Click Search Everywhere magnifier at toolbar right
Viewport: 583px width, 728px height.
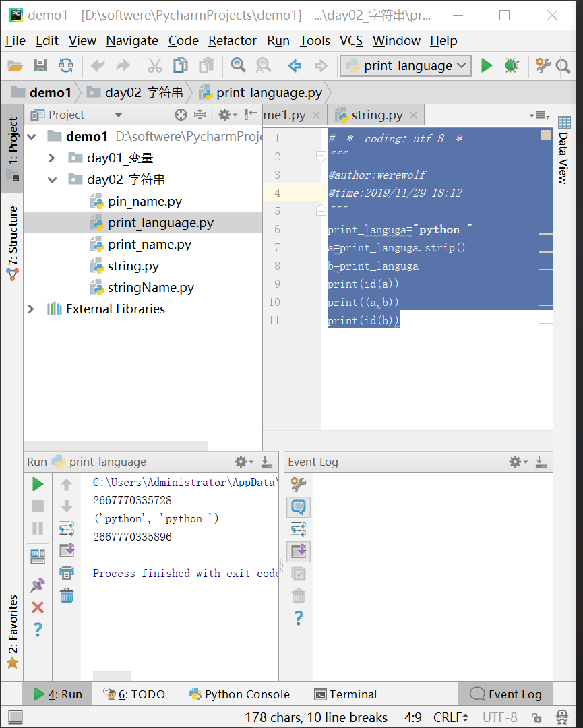(563, 66)
